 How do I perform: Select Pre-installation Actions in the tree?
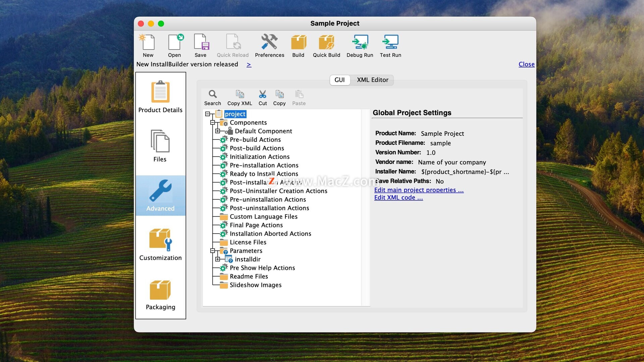click(x=264, y=165)
